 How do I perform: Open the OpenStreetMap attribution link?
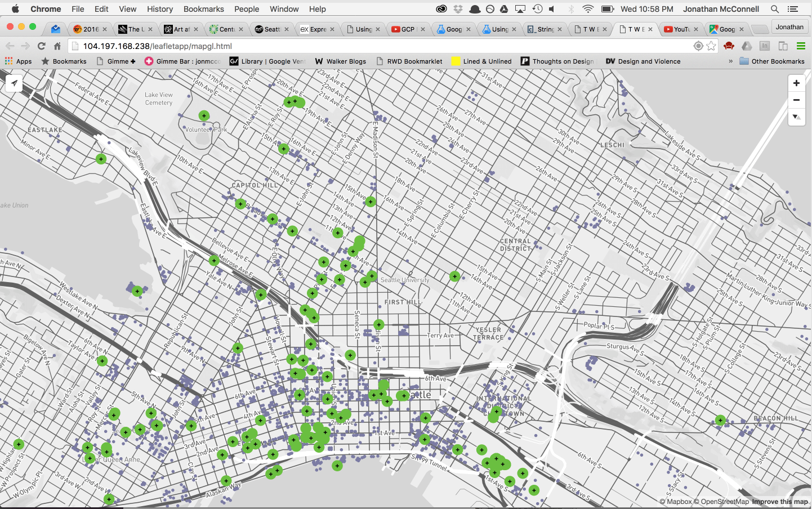point(721,502)
